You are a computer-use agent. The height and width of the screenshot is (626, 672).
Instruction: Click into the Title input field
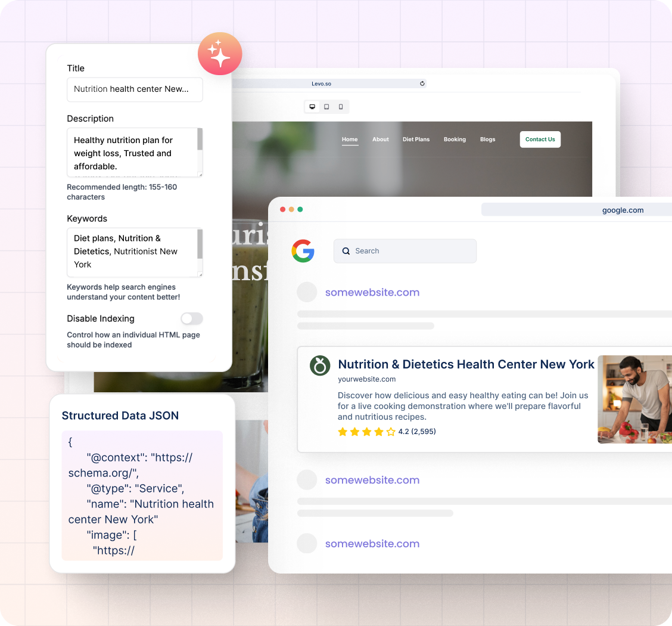135,89
